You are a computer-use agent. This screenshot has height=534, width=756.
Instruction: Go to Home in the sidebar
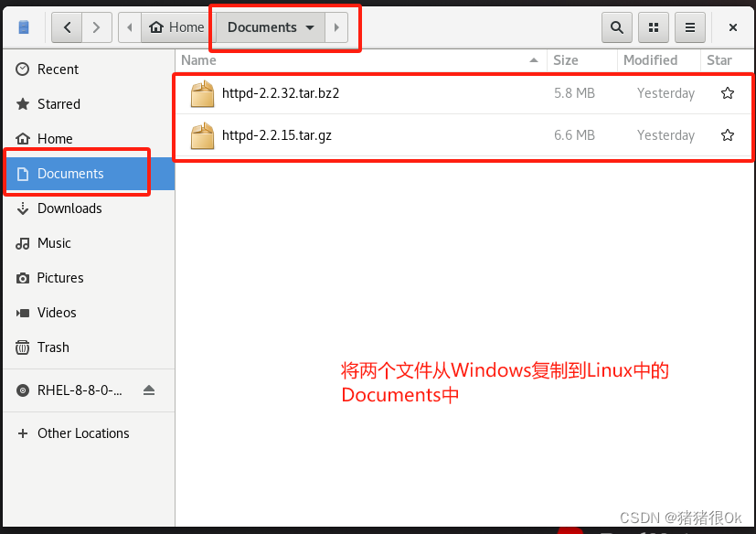(90, 139)
